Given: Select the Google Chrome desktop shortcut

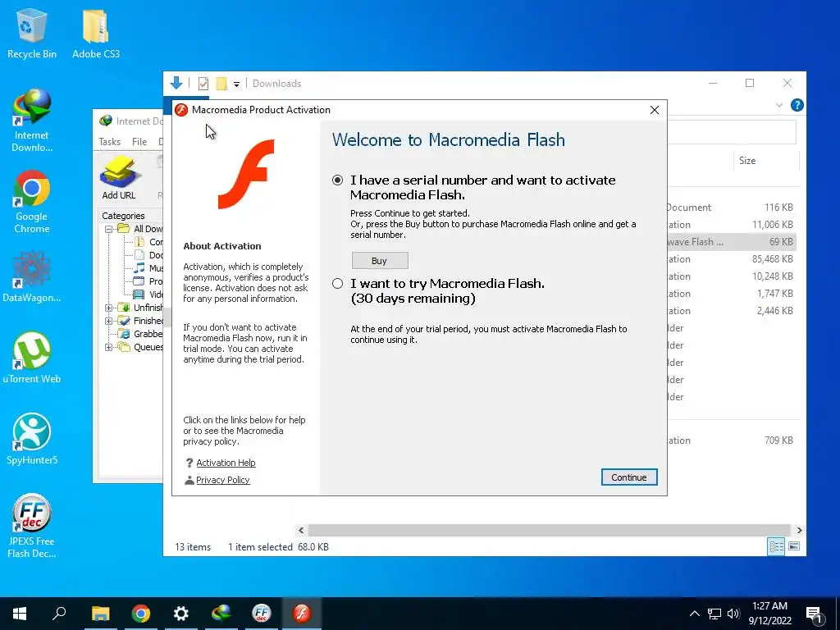Looking at the screenshot, I should [32, 202].
